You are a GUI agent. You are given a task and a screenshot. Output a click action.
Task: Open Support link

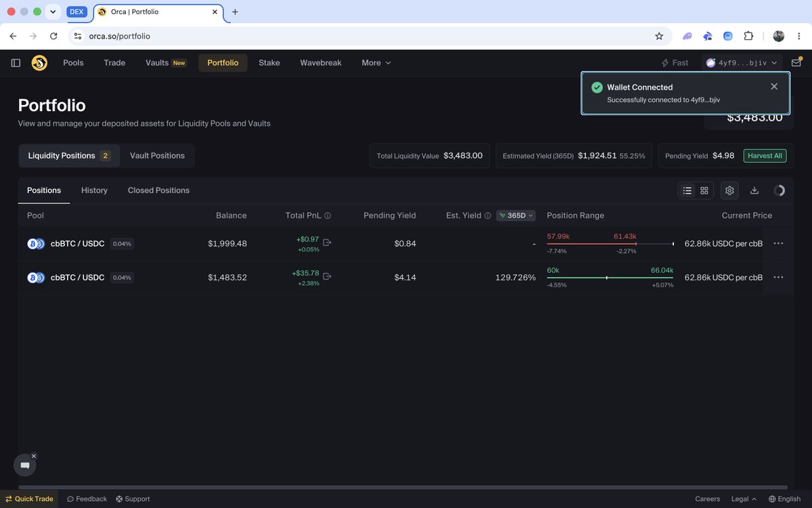point(133,499)
